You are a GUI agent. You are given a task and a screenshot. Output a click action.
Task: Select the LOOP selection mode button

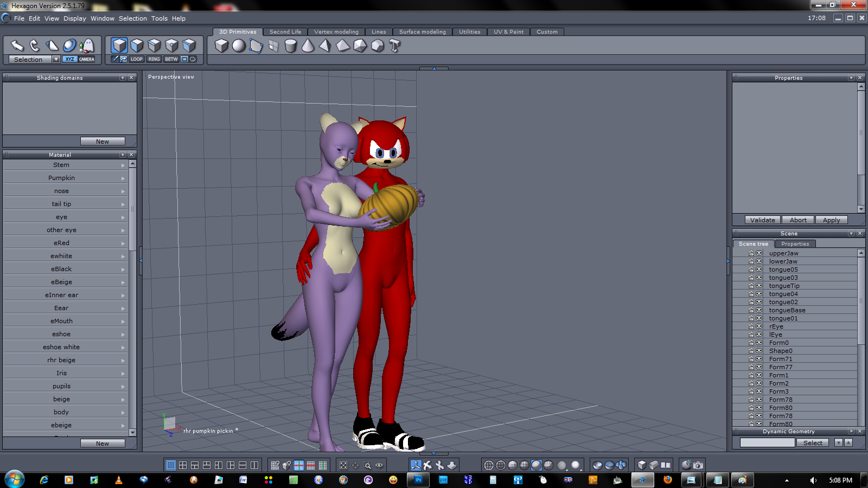pos(137,59)
